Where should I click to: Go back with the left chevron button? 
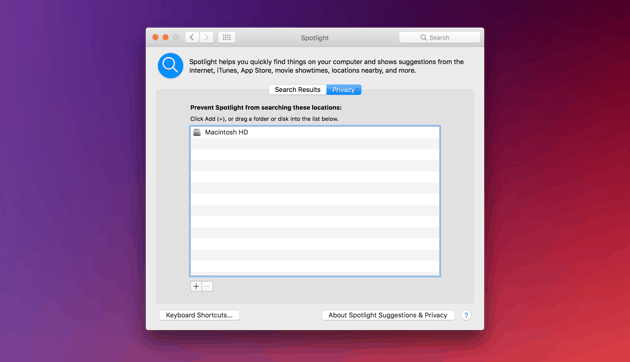(192, 37)
